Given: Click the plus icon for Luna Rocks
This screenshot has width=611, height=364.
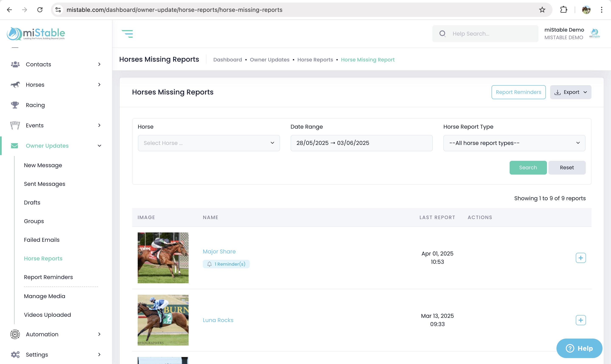Looking at the screenshot, I should pos(580,320).
